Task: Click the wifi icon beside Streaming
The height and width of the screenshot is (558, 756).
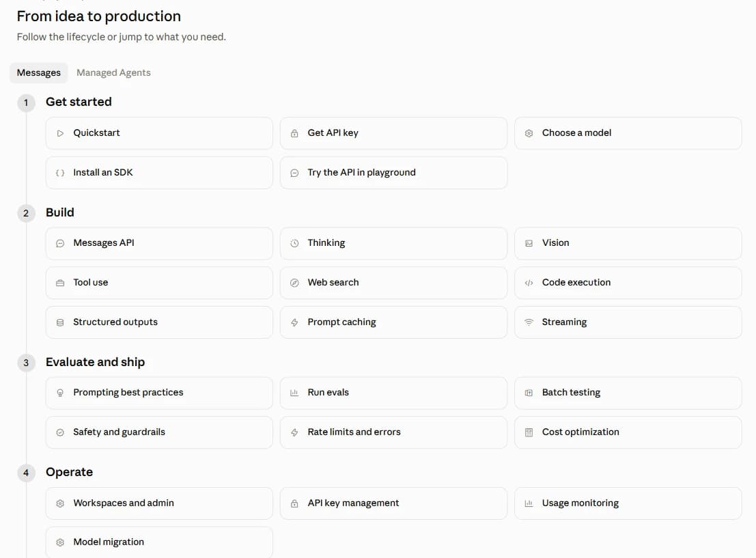Action: (x=529, y=322)
